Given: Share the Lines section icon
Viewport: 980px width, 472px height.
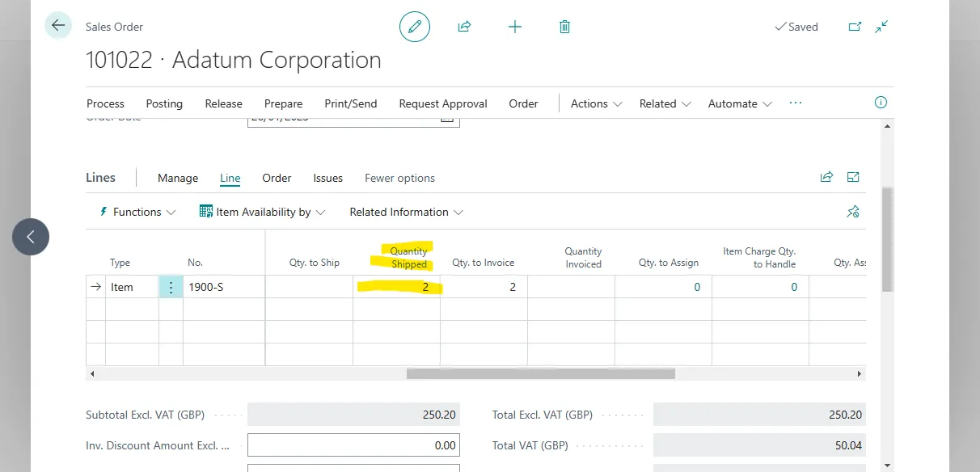Looking at the screenshot, I should point(826,177).
